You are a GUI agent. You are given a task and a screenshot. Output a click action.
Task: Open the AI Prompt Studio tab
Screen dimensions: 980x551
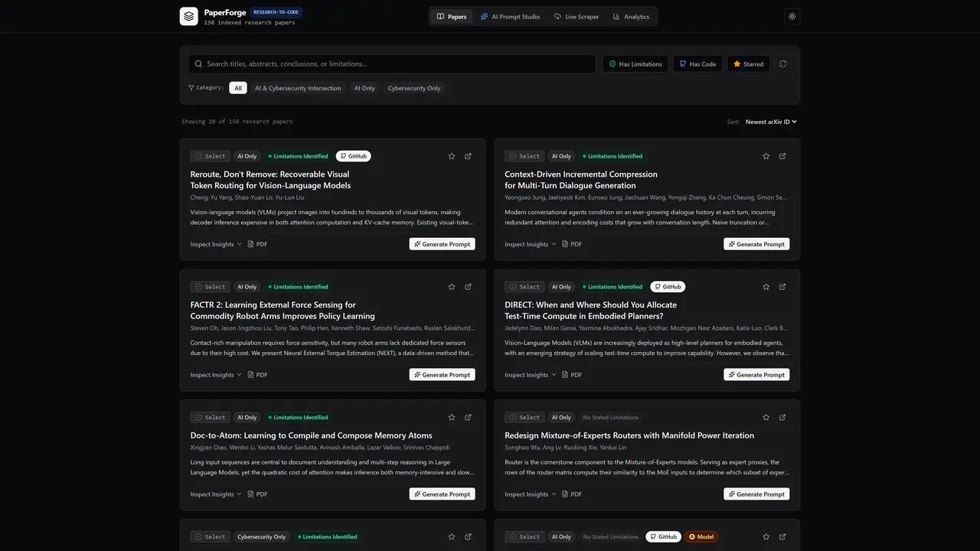510,17
